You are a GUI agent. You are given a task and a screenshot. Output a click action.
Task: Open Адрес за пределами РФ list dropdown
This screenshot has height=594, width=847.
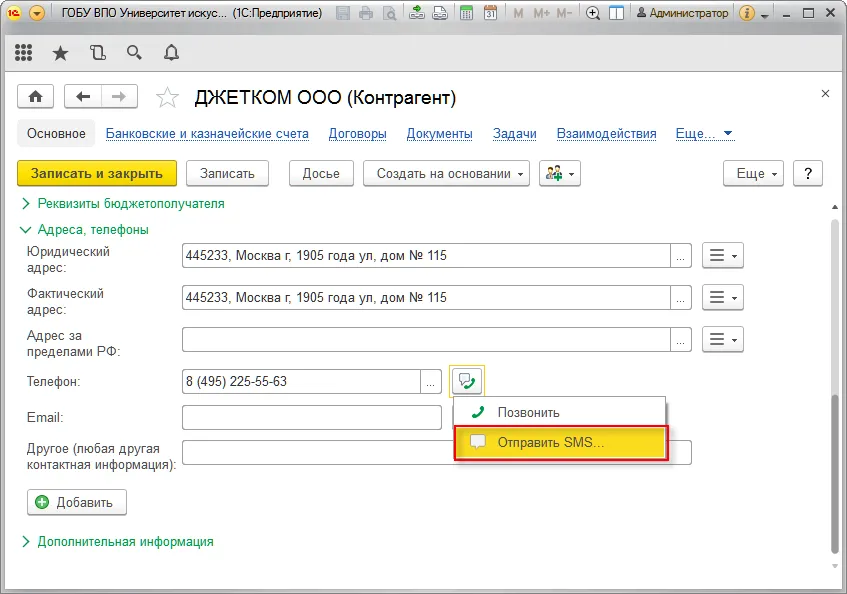tap(723, 340)
